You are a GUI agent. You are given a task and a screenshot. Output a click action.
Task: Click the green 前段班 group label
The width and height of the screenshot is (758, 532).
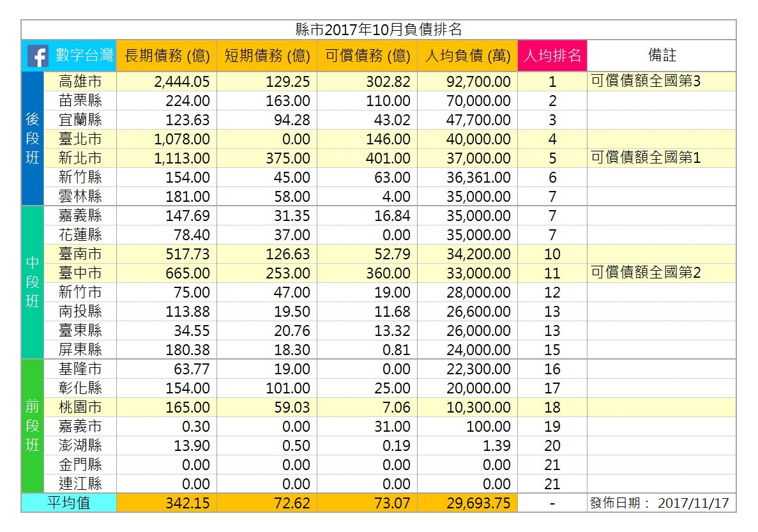click(x=33, y=426)
